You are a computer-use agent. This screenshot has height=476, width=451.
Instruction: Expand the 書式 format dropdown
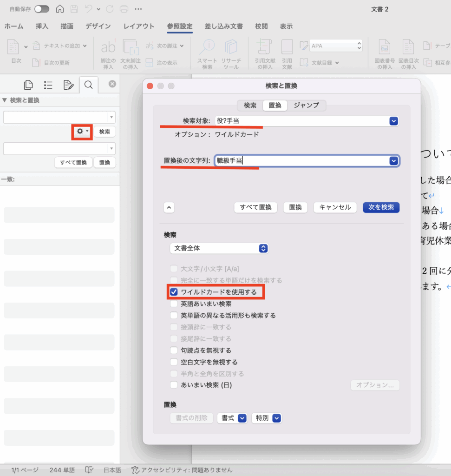(x=232, y=418)
